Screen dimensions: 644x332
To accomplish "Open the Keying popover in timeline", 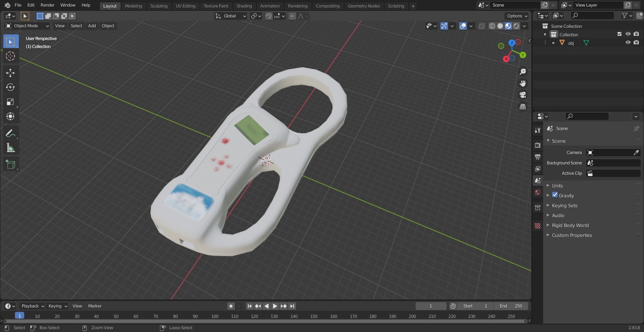I will tap(57, 306).
